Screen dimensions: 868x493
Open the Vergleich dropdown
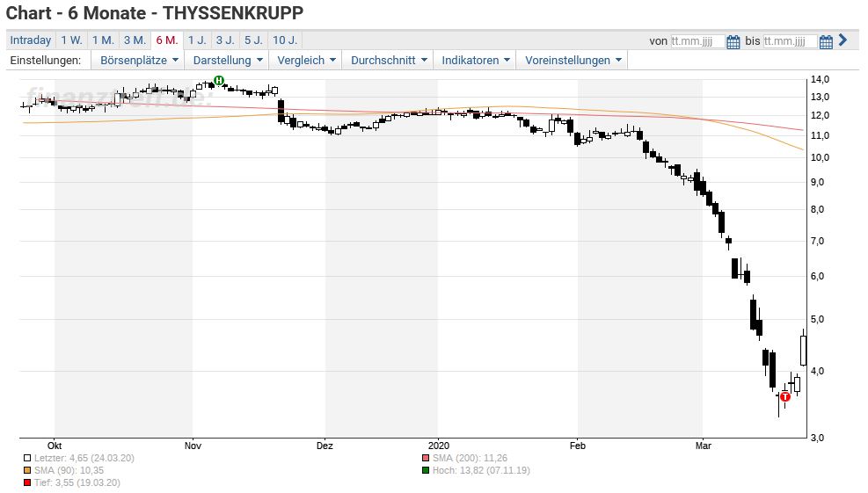click(x=305, y=61)
